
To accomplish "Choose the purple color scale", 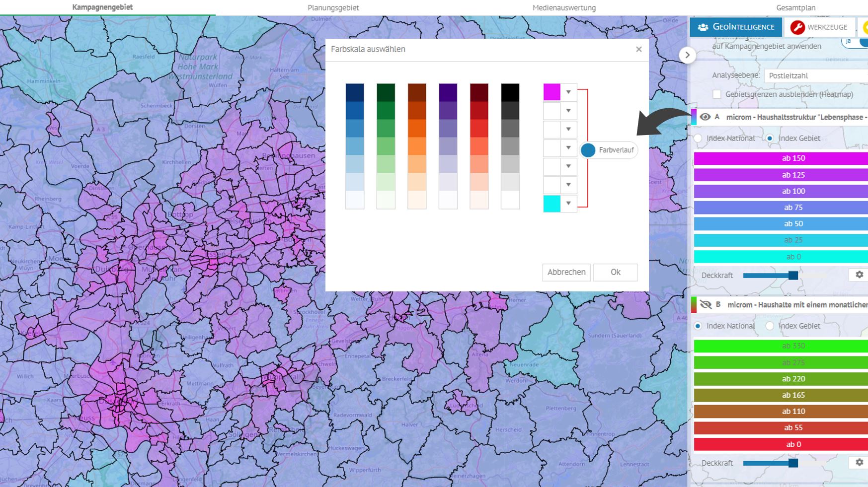I will tap(448, 146).
